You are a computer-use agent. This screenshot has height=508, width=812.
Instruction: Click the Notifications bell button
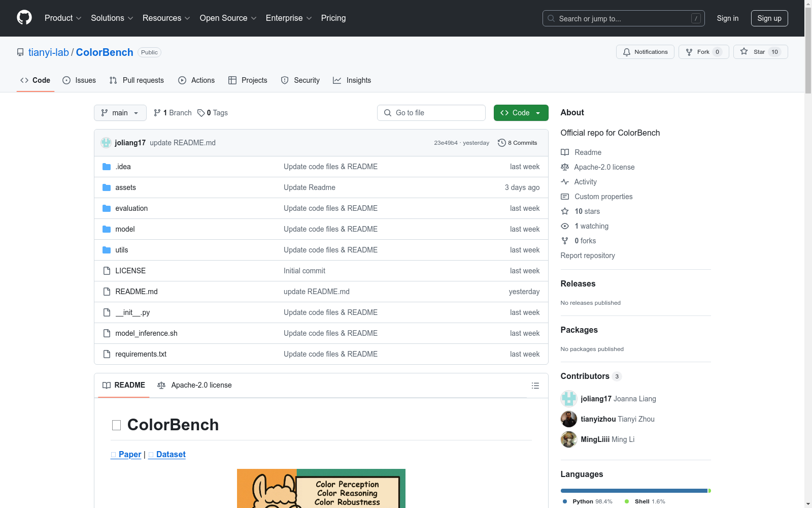[645, 52]
